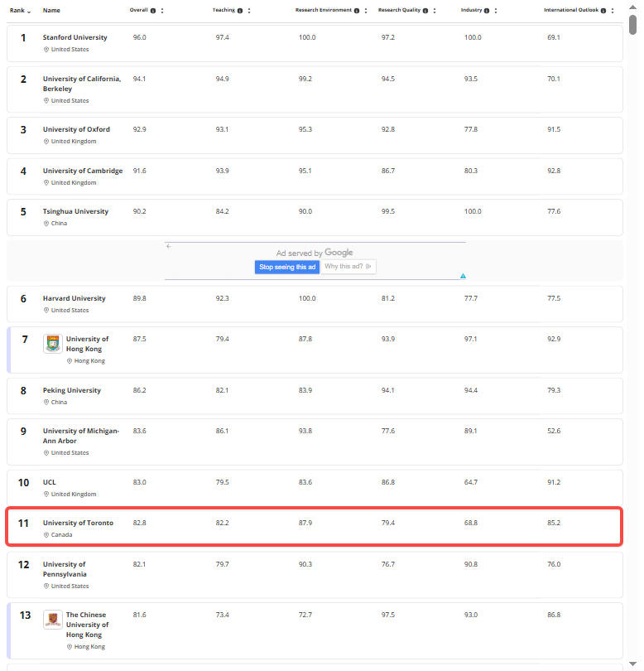Click the back arrow in the ad
Viewport: 644px width, 671px height.
(168, 246)
